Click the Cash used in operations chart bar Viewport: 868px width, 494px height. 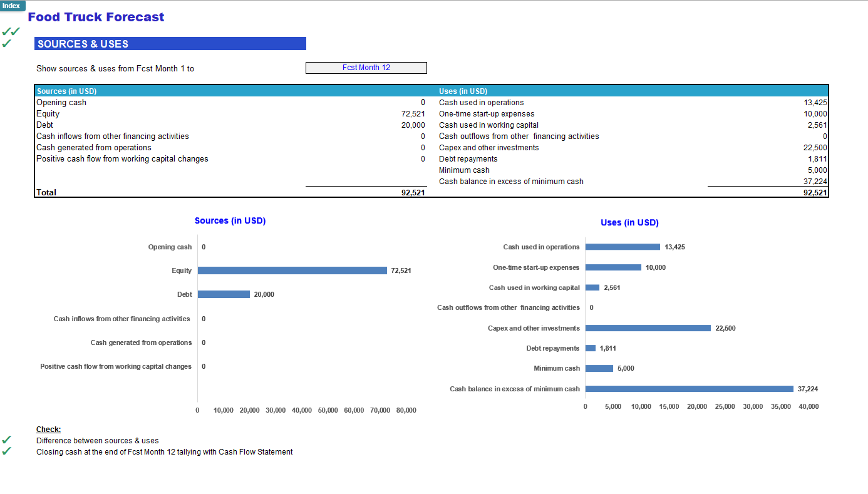point(623,247)
